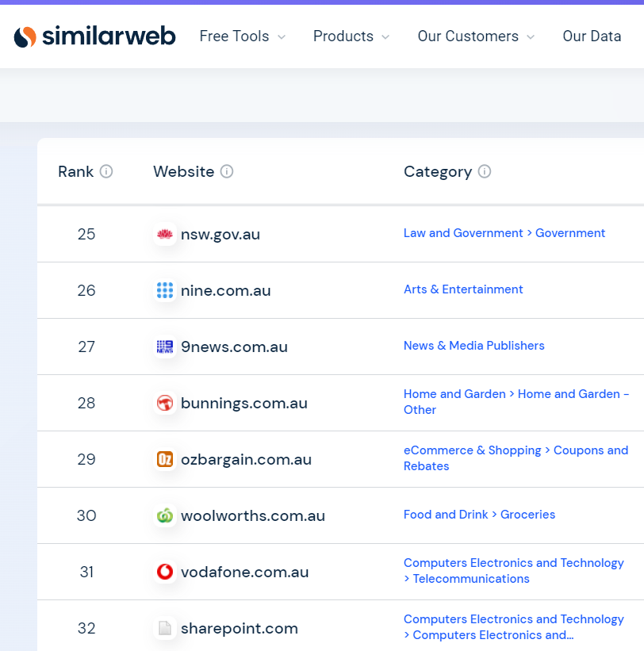Click rank number 29
Image resolution: width=644 pixels, height=651 pixels.
click(86, 460)
